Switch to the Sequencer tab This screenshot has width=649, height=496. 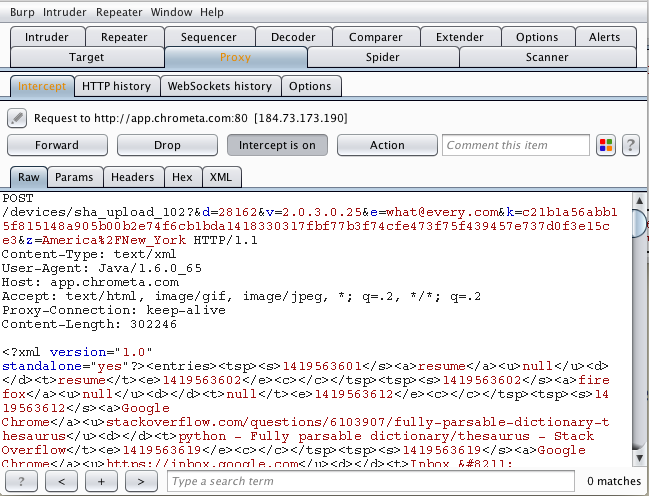(x=209, y=37)
